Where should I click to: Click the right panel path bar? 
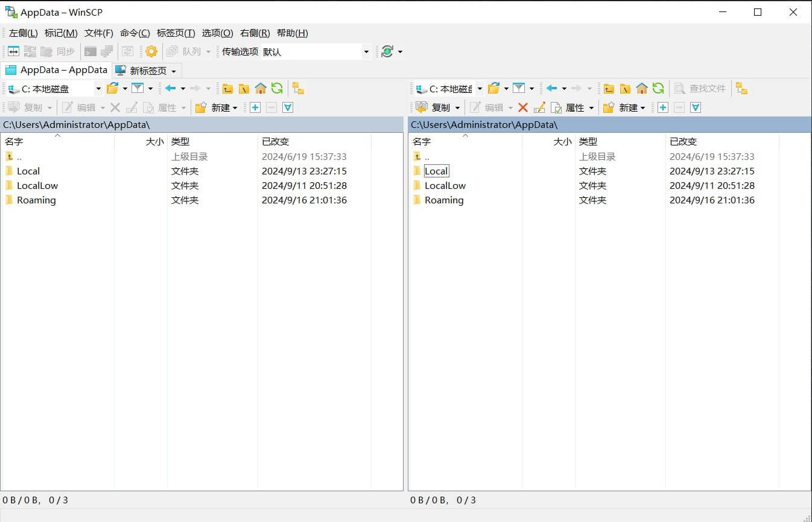609,124
